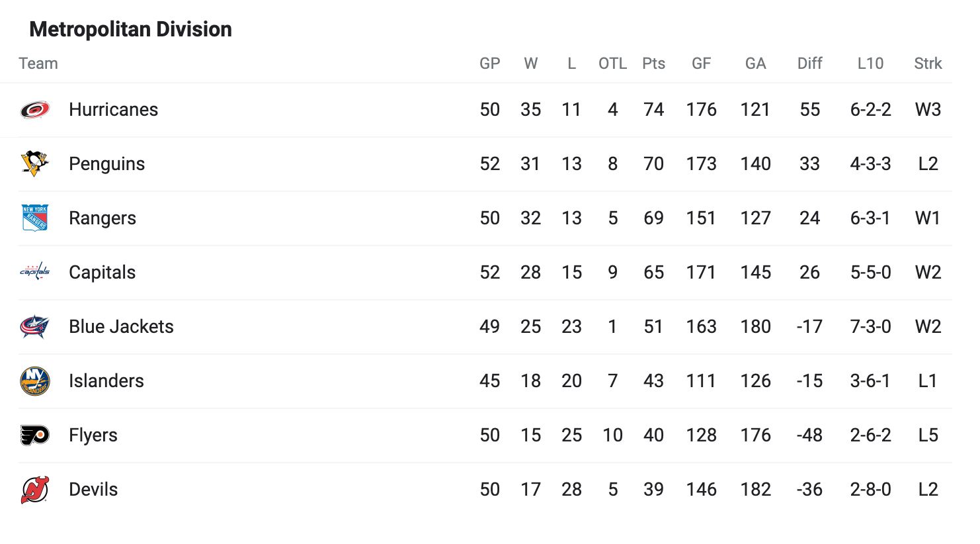
Task: Select the Devils team name
Action: 93,490
